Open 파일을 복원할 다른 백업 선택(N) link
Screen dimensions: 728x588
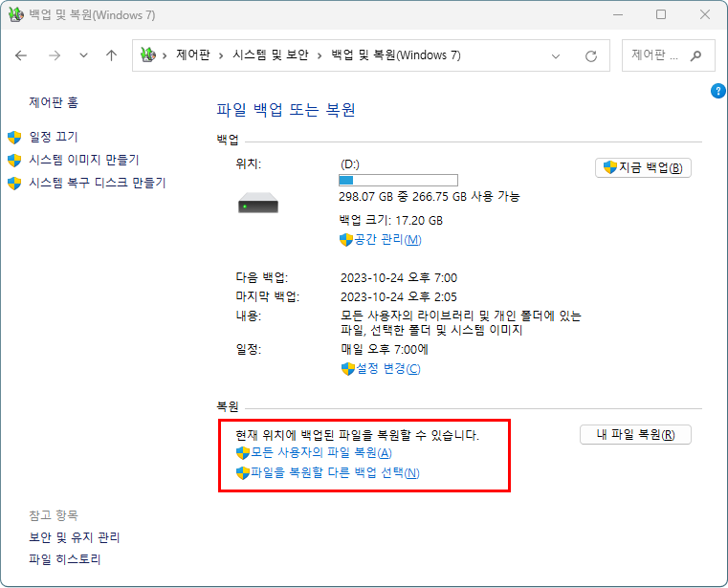[335, 473]
